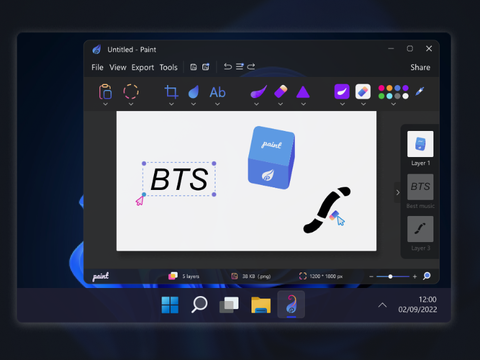Screen dimensions: 480x360
Task: Click the canvas dimensions icon in status bar
Action: tap(303, 276)
